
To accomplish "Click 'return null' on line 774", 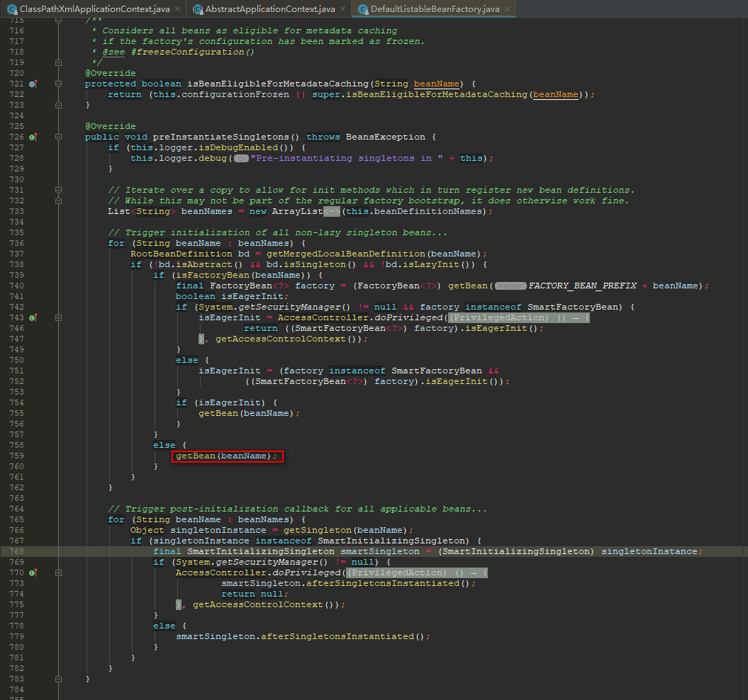I will point(252,594).
